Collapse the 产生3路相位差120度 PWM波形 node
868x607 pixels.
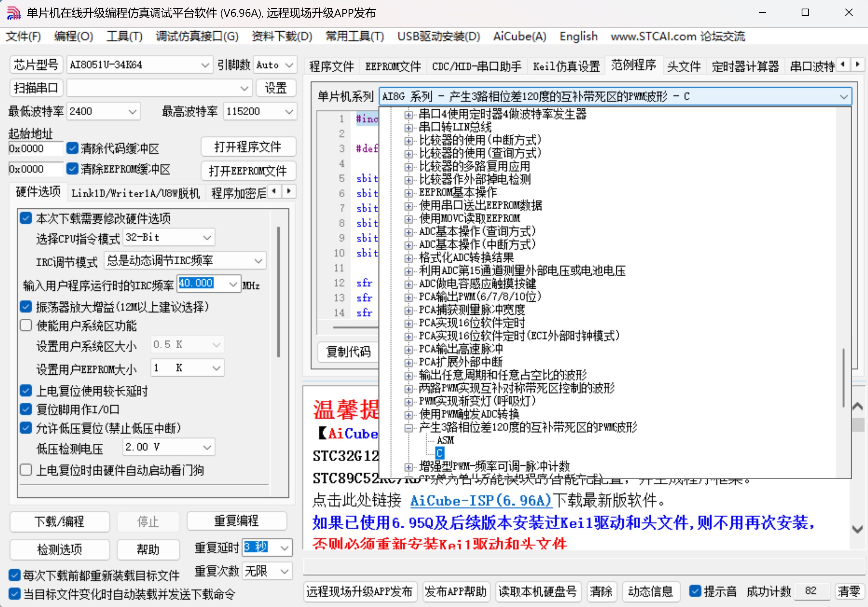click(408, 428)
